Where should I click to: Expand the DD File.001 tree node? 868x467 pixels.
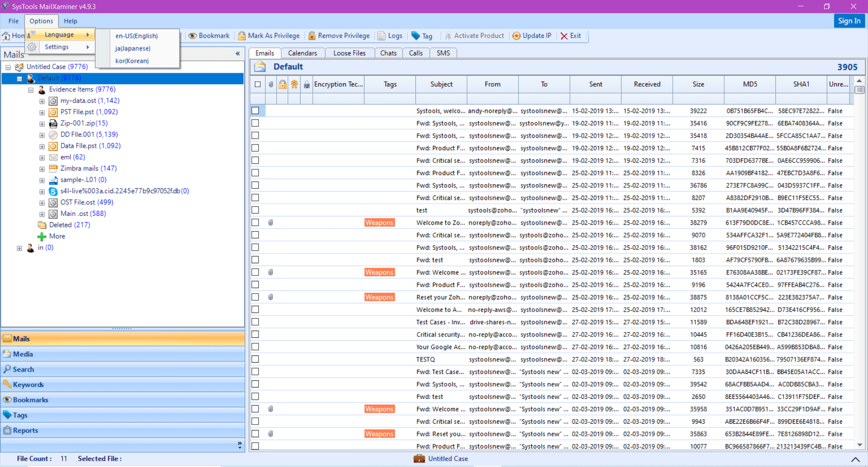coord(42,135)
